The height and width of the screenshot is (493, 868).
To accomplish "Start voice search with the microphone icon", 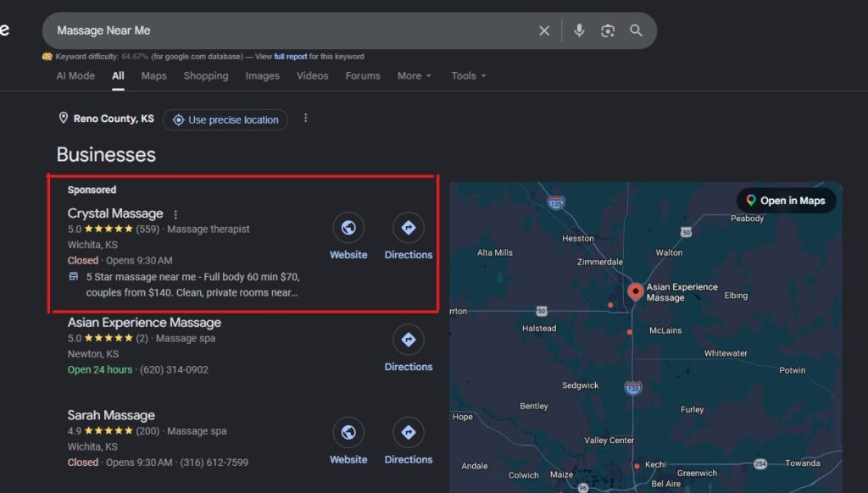I will pos(579,30).
